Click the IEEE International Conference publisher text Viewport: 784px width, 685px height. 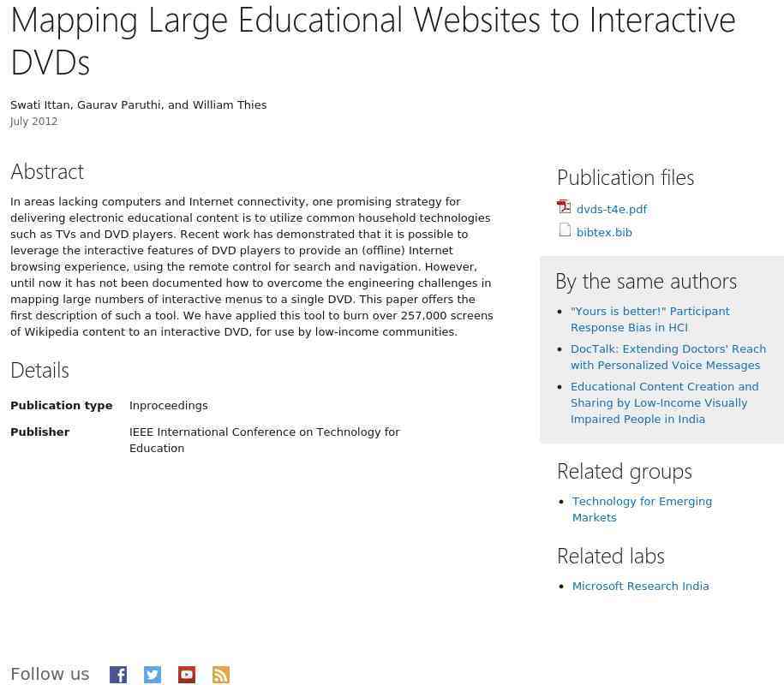point(265,440)
